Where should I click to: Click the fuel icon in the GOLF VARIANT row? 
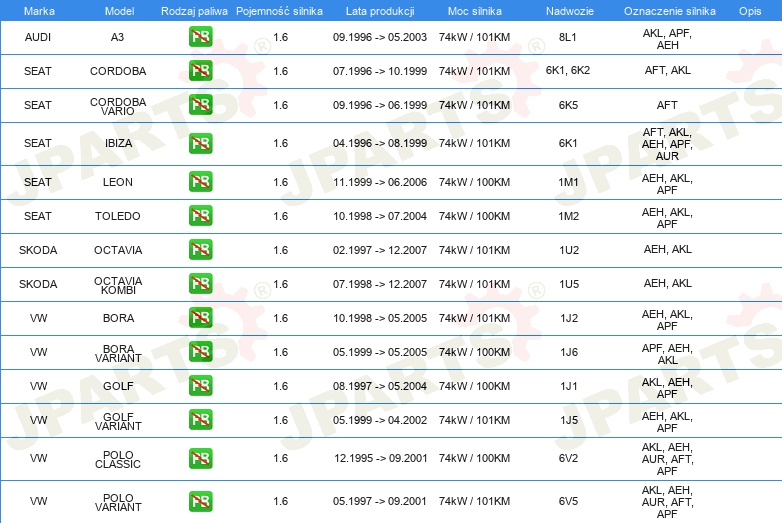click(x=200, y=419)
